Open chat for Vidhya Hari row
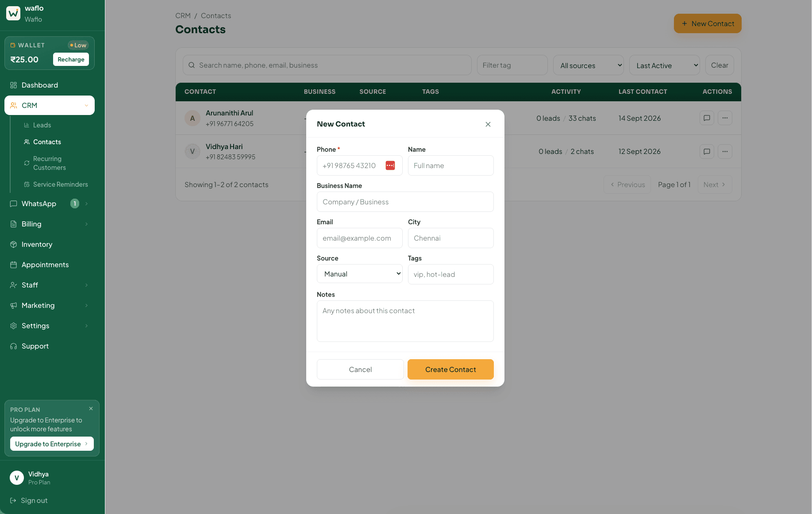The image size is (812, 514). coord(707,151)
